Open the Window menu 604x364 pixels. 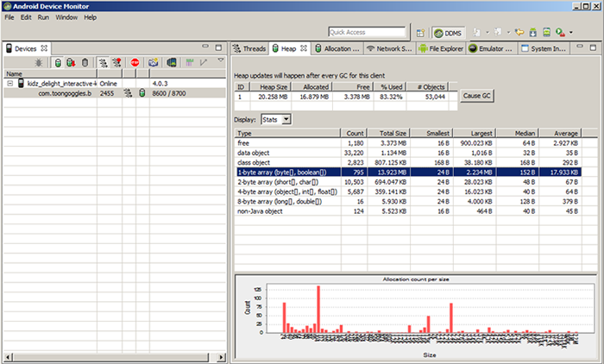coord(66,17)
